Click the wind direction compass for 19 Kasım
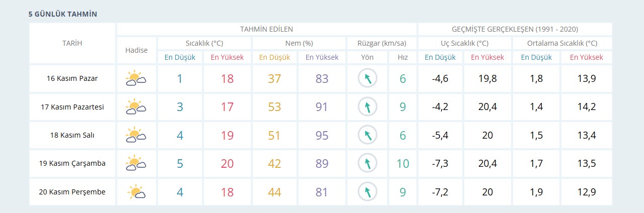The image size is (644, 213). tap(368, 163)
